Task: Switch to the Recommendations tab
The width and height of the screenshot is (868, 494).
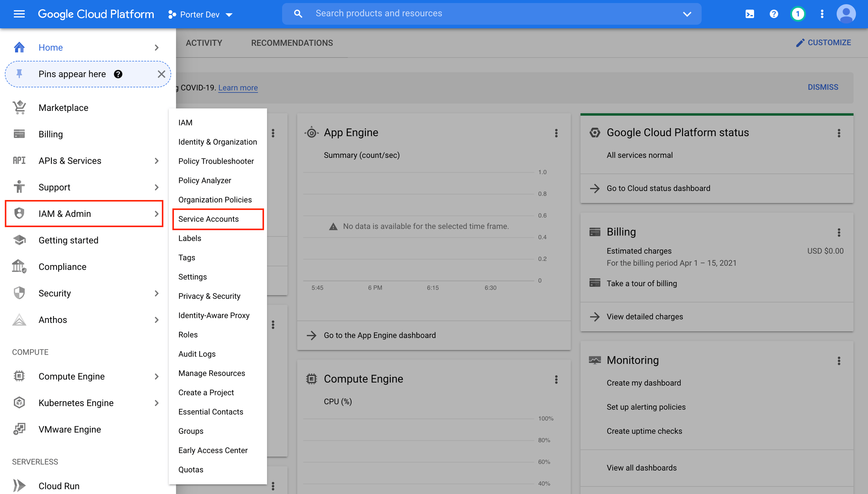Action: tap(292, 43)
